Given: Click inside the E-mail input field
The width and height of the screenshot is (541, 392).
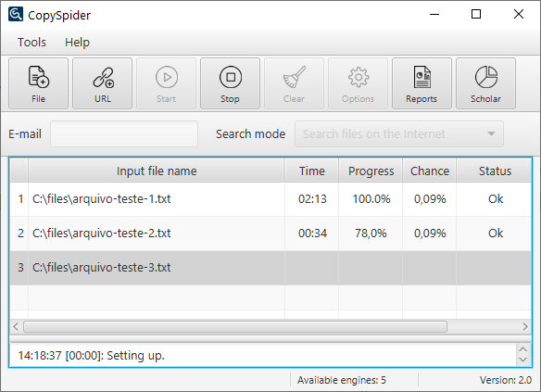Looking at the screenshot, I should 124,133.
